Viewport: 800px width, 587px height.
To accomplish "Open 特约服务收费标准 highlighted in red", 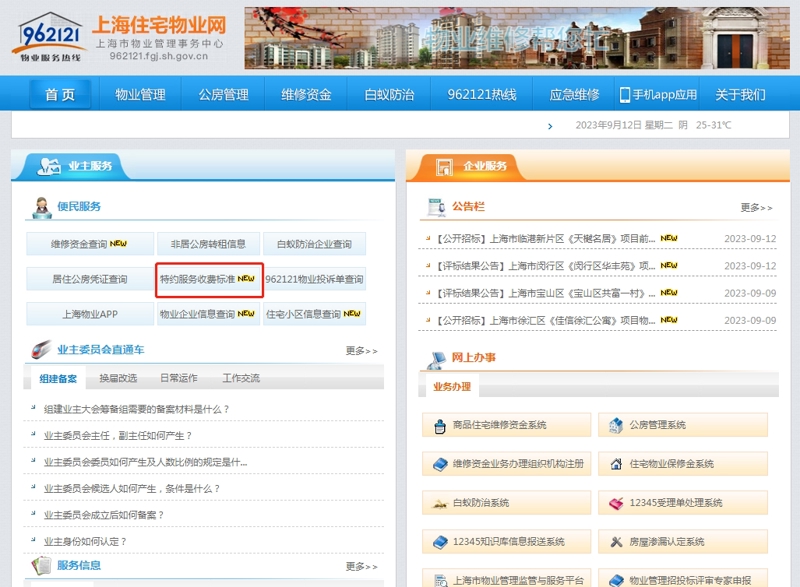I will [x=207, y=279].
